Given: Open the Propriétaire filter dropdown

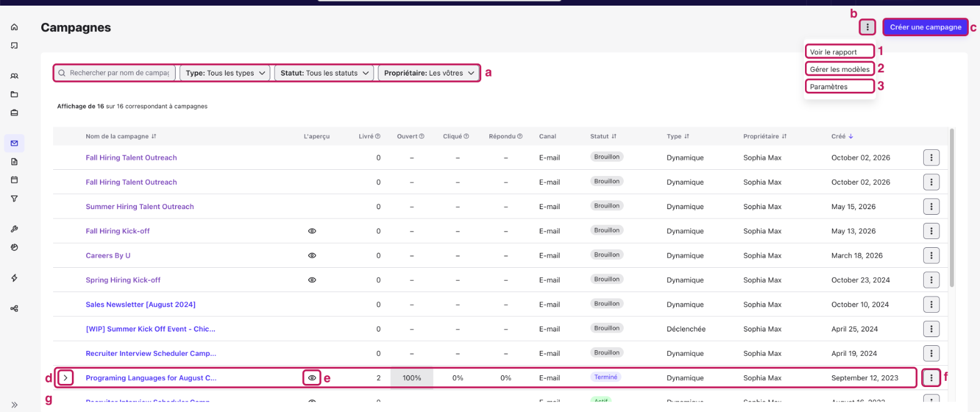Looking at the screenshot, I should 429,73.
